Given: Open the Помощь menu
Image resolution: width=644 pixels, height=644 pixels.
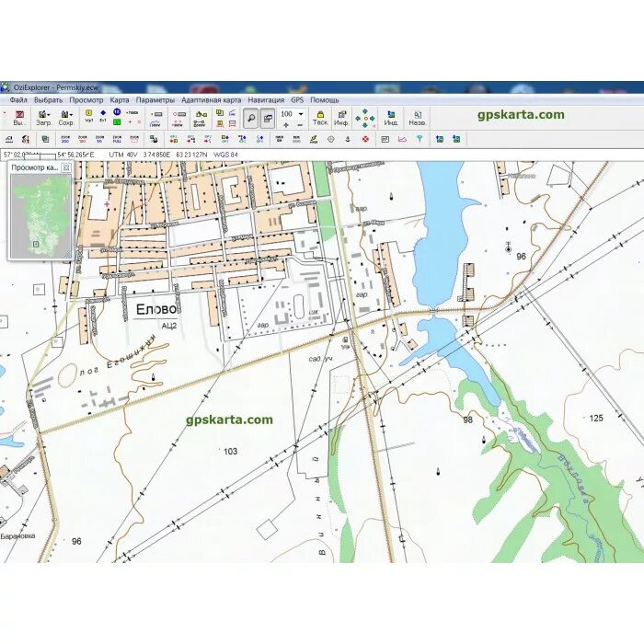Looking at the screenshot, I should (x=325, y=99).
